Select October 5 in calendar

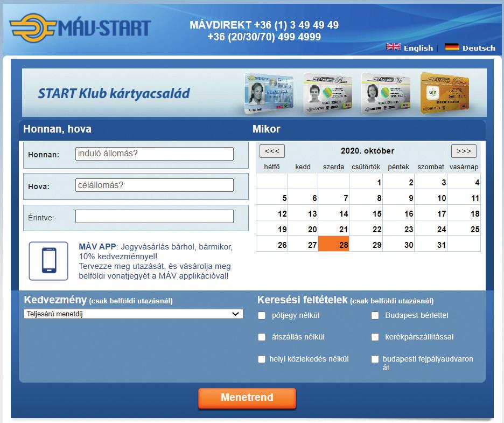click(x=272, y=198)
